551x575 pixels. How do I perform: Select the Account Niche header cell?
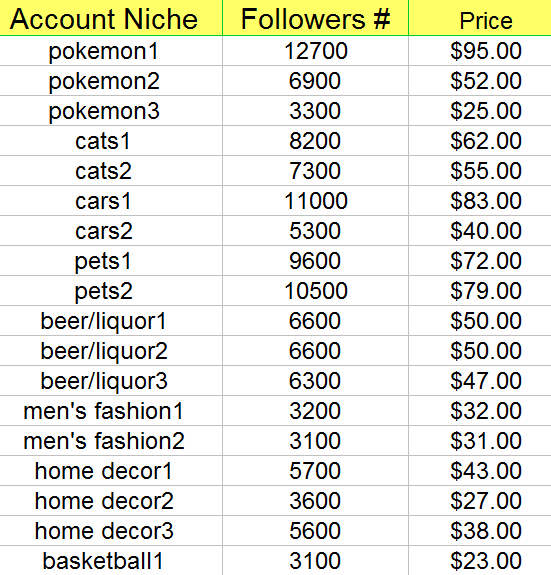(x=111, y=18)
